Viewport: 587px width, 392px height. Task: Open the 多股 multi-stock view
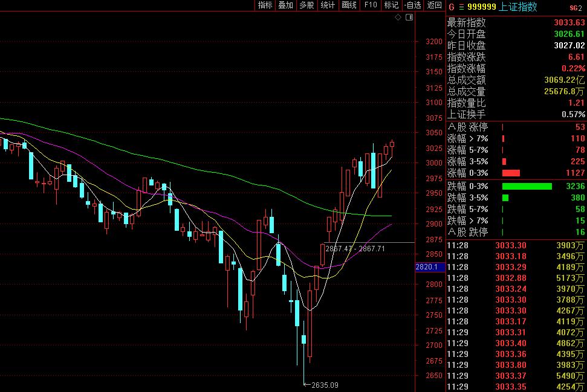[x=306, y=5]
